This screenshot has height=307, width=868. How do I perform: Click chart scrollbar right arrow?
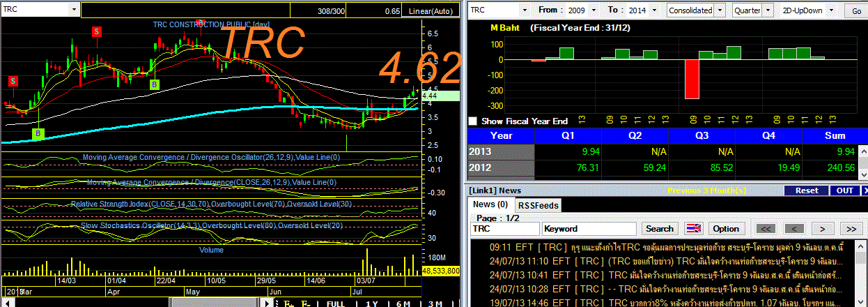(268, 304)
